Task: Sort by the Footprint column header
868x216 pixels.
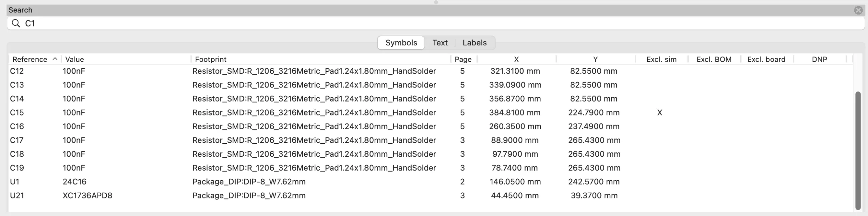Action: tap(211, 59)
